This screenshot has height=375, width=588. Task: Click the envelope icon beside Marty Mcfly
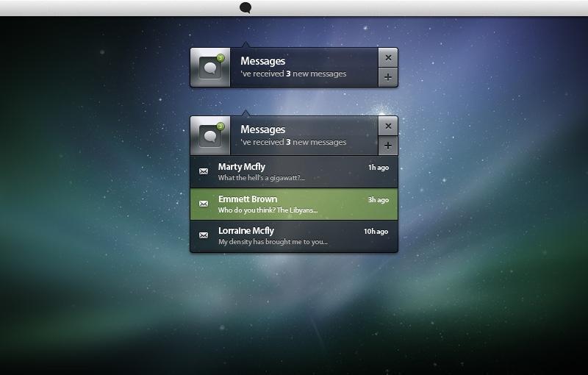click(204, 171)
